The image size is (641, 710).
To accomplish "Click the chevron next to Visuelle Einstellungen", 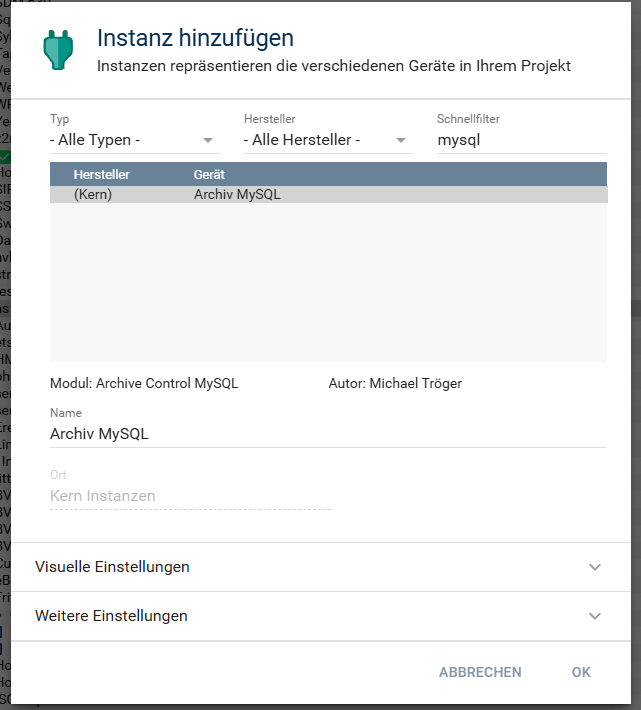I will (x=595, y=567).
